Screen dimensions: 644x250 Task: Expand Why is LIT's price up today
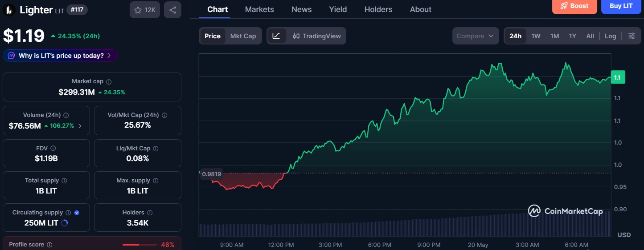coord(60,56)
